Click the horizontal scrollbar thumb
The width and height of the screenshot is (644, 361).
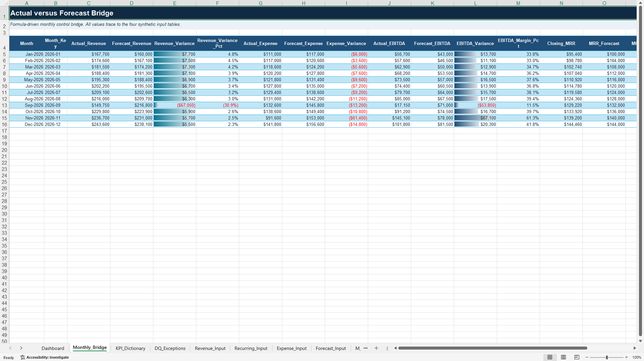tap(493, 348)
